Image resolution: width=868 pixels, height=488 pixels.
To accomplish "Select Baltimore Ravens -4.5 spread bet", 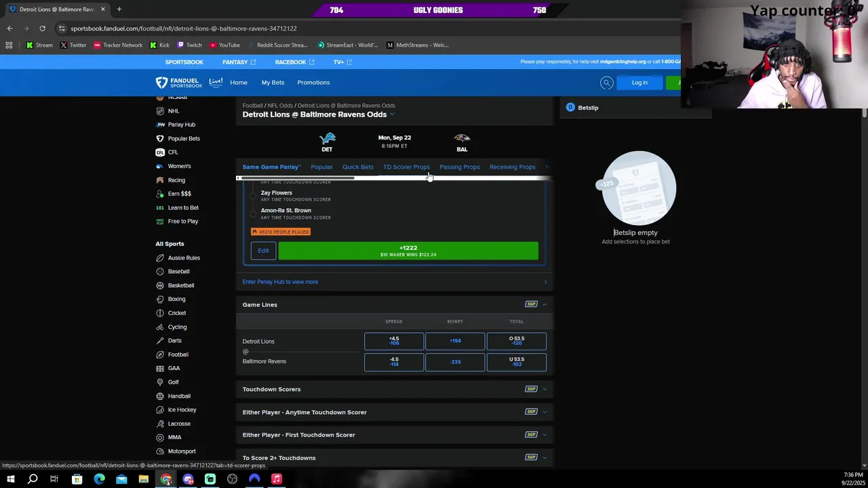I will [394, 362].
